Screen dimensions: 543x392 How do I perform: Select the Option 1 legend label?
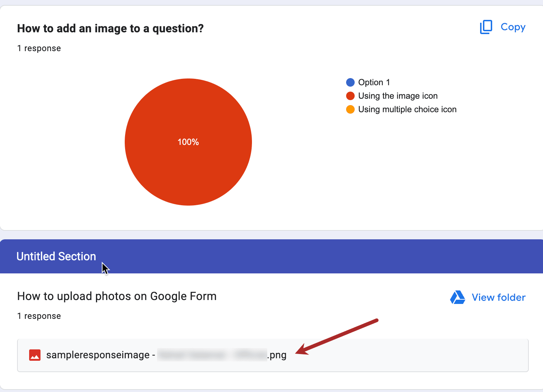[x=374, y=82]
